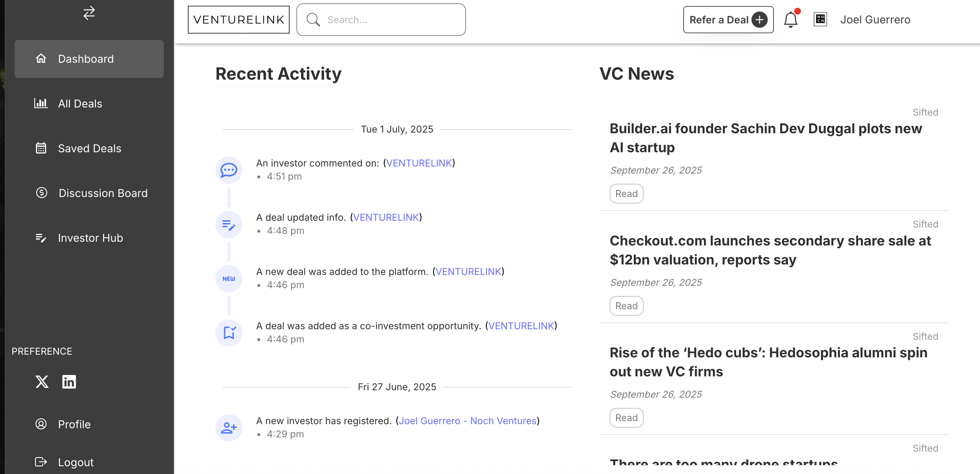Click the plus icon on Refer a Deal
This screenshot has height=474, width=980.
point(759,20)
